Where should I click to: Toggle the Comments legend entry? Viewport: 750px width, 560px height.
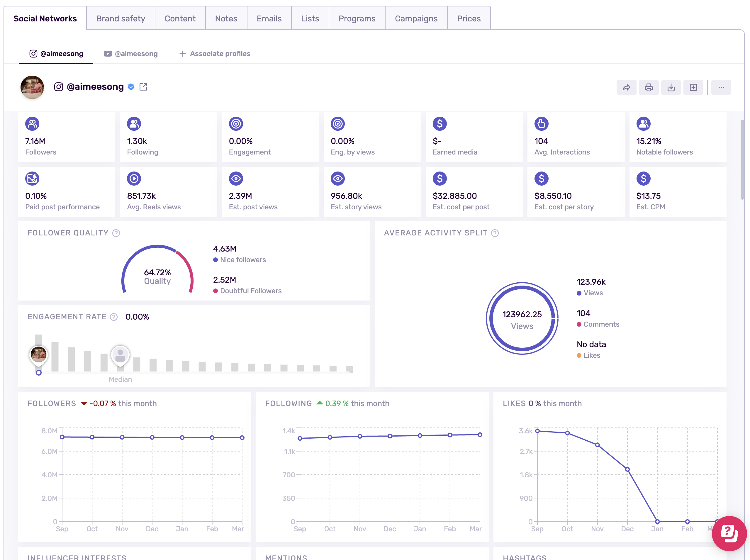tap(598, 324)
